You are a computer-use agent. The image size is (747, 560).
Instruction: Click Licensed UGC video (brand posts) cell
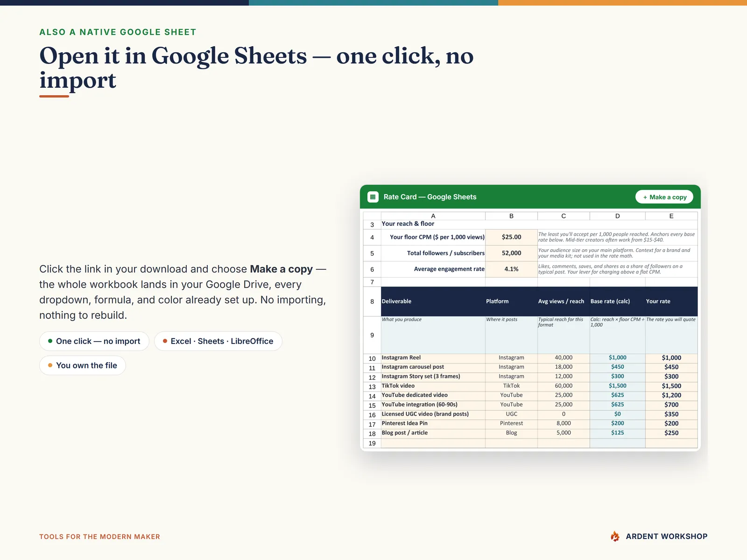[x=433, y=414]
